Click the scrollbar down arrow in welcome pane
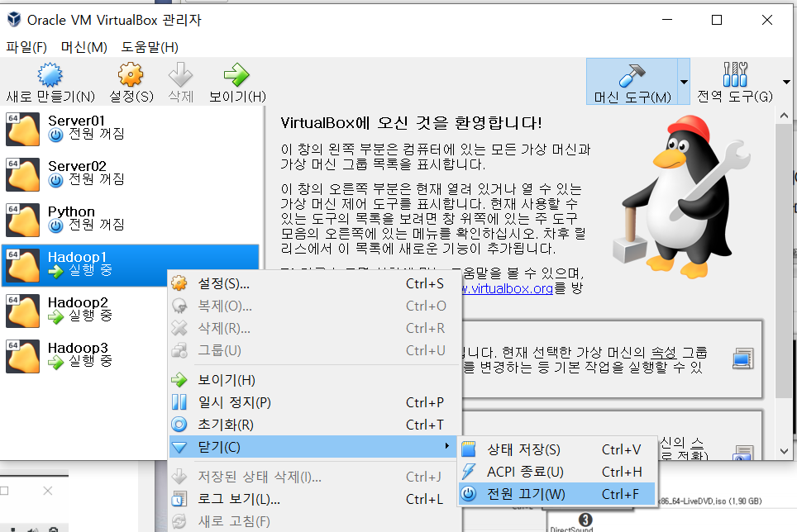 coord(784,451)
